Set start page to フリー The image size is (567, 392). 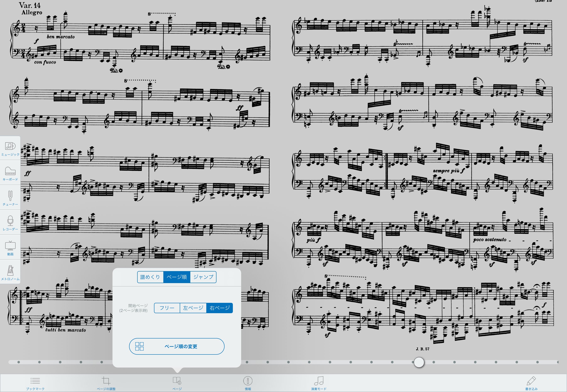[167, 308]
